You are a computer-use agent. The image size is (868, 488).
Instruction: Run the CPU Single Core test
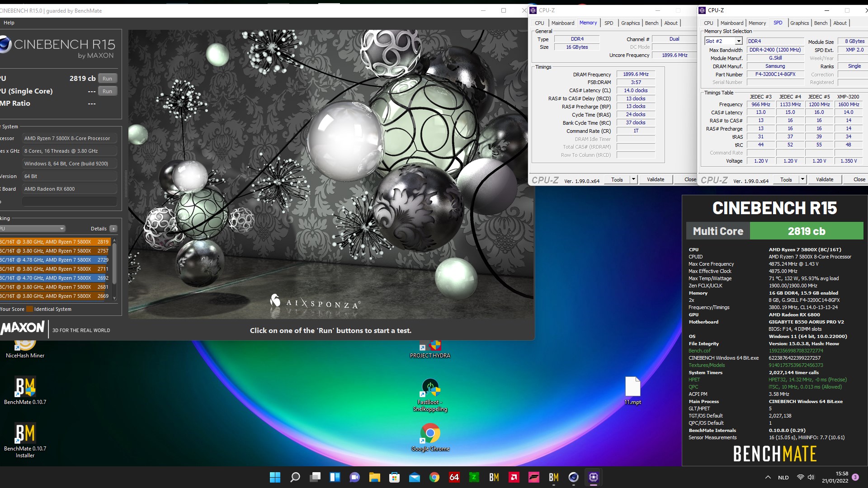[107, 91]
